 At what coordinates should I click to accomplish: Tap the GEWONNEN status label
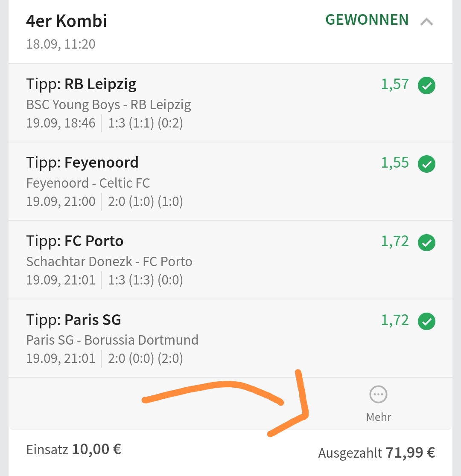[367, 20]
